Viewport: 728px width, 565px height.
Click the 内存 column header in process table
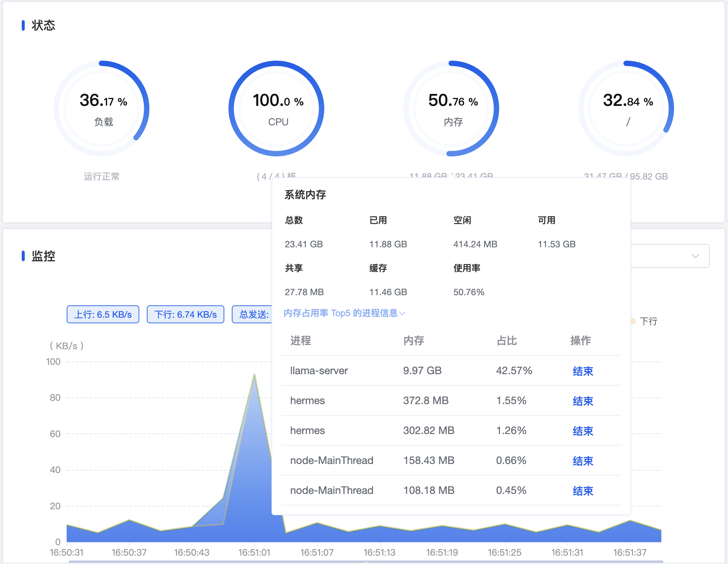[x=414, y=340]
